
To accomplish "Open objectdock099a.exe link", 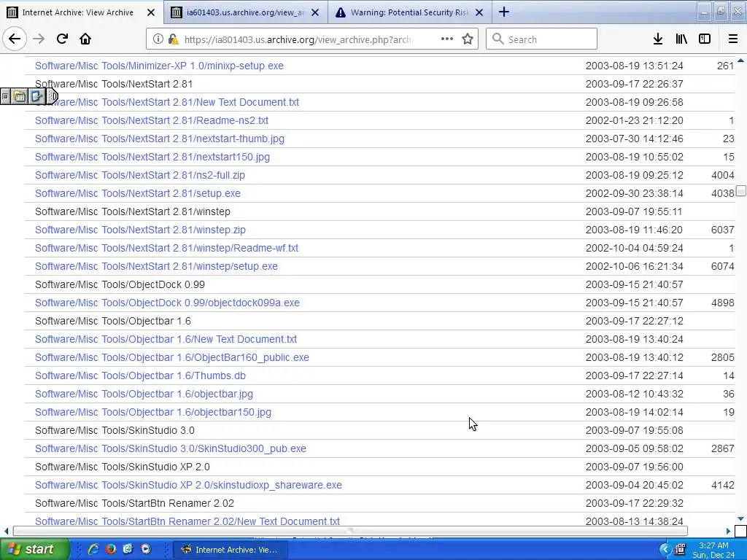I will [167, 303].
